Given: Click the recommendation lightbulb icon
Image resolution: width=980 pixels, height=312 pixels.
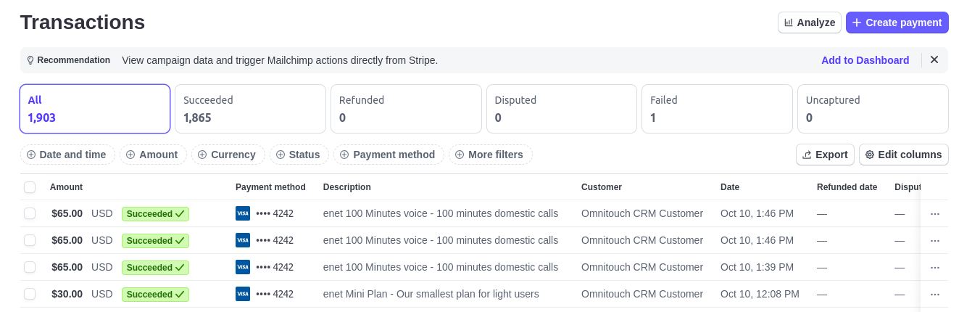Looking at the screenshot, I should point(30,60).
